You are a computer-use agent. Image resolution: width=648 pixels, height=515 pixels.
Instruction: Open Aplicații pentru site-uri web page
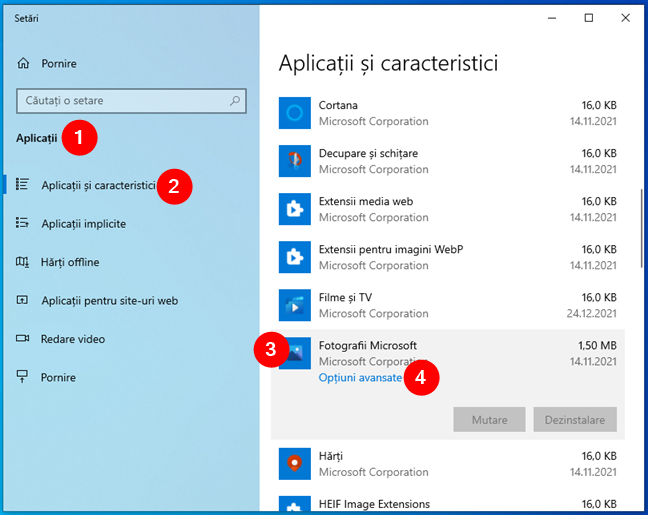click(110, 300)
